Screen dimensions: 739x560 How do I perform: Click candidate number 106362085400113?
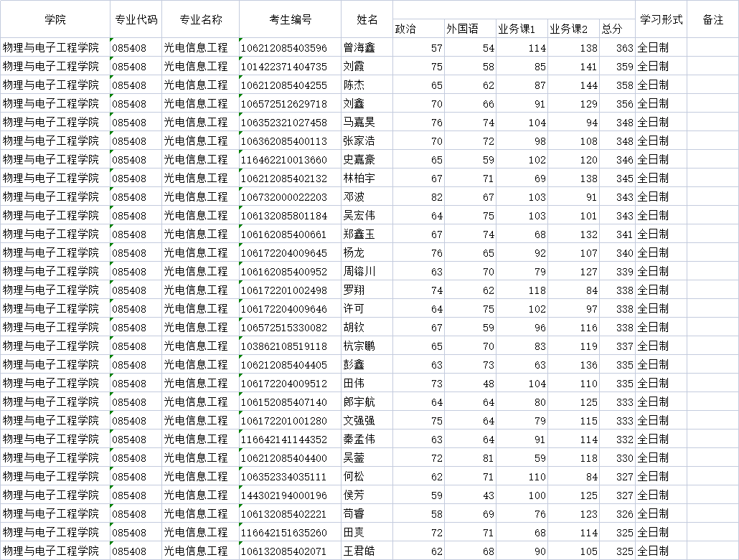coord(290,141)
